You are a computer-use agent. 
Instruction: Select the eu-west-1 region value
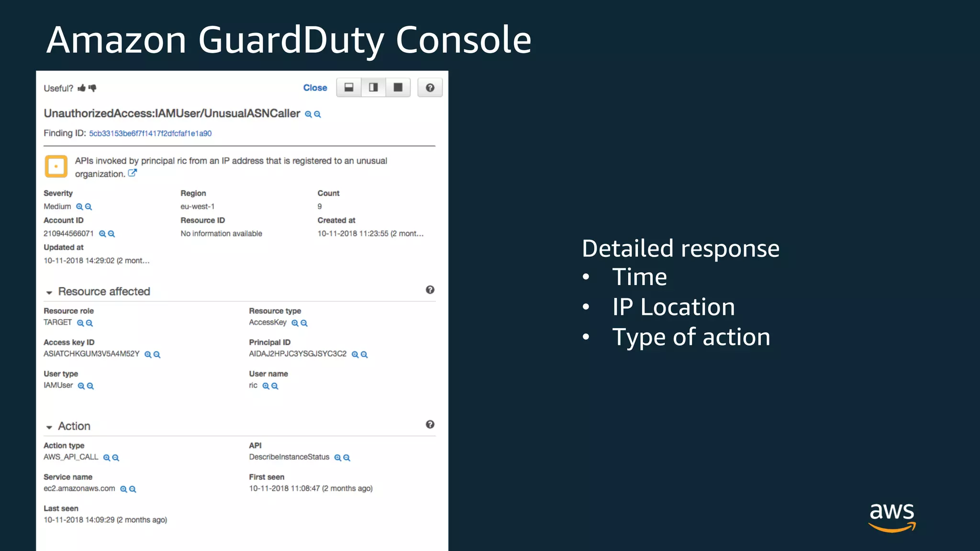(198, 207)
